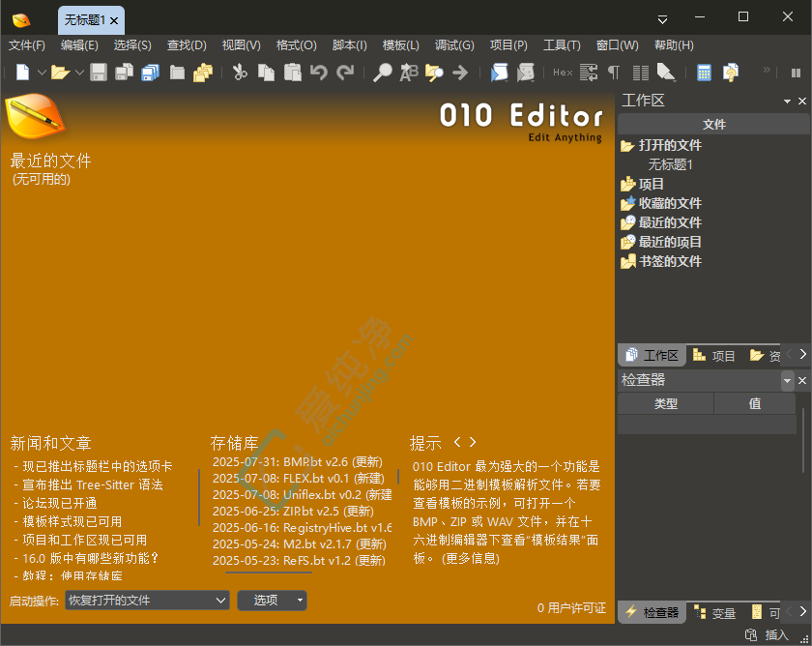Click the Cut scissors icon

click(x=240, y=73)
